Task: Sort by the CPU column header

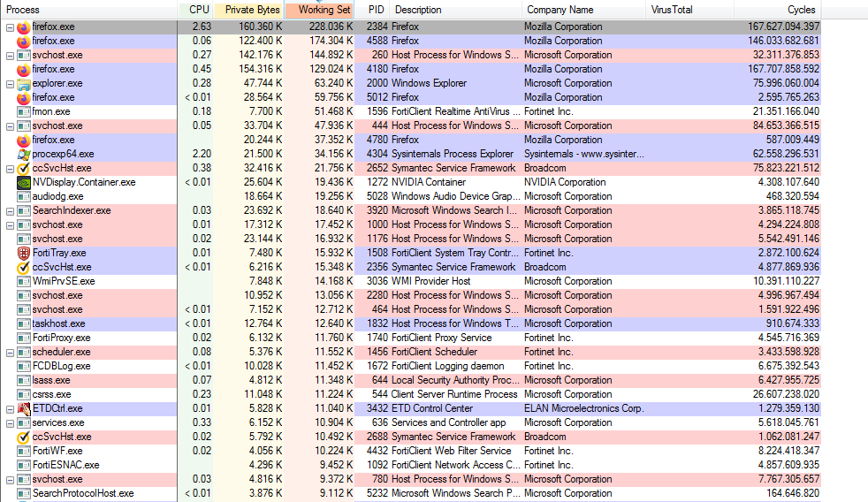Action: coord(195,10)
